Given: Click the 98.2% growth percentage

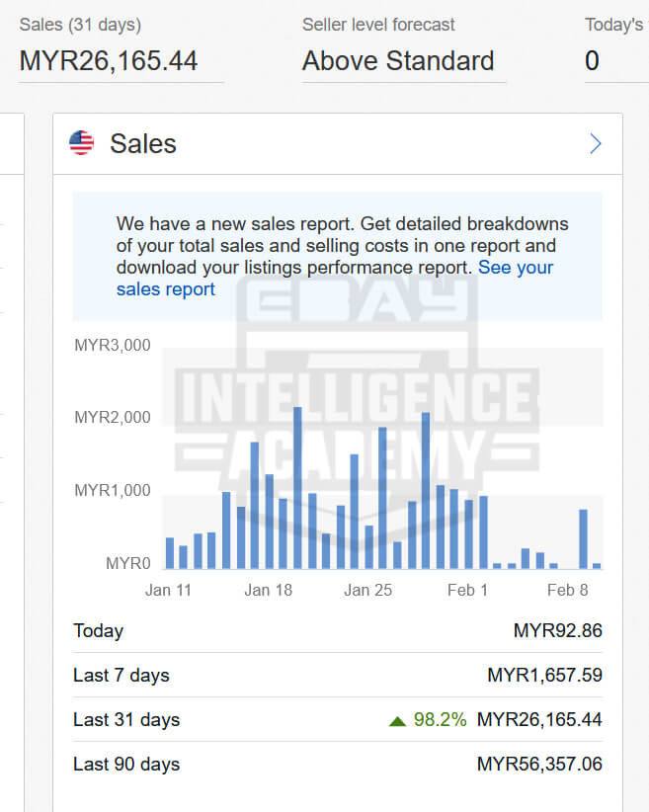Looking at the screenshot, I should pos(440,720).
